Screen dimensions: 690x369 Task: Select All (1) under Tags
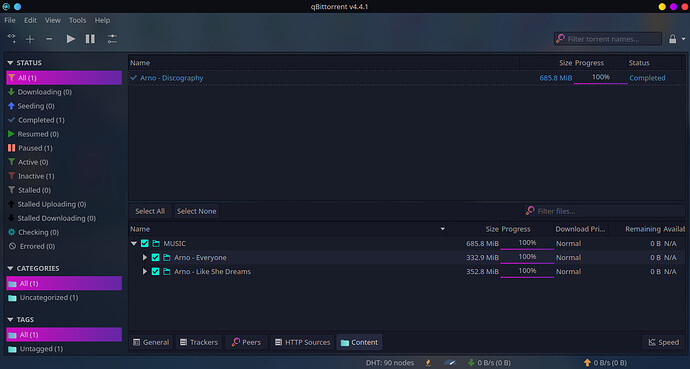[x=64, y=335]
